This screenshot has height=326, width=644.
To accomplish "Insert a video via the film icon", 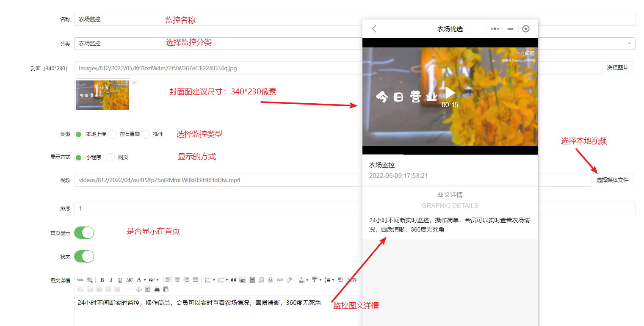I will click(252, 280).
